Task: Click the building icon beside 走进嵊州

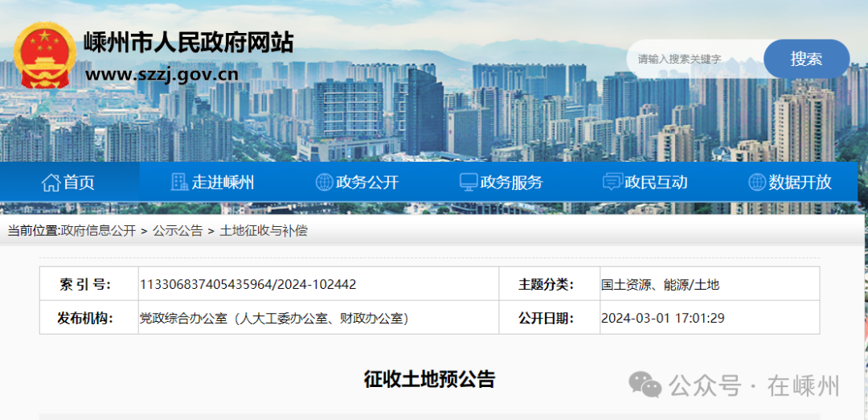Action: (179, 182)
